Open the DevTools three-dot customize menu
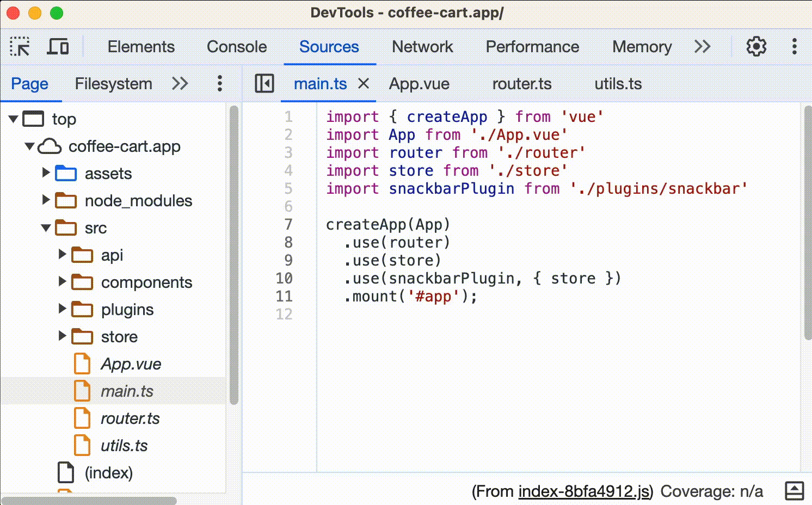Viewport: 812px width, 505px height. pyautogui.click(x=795, y=47)
